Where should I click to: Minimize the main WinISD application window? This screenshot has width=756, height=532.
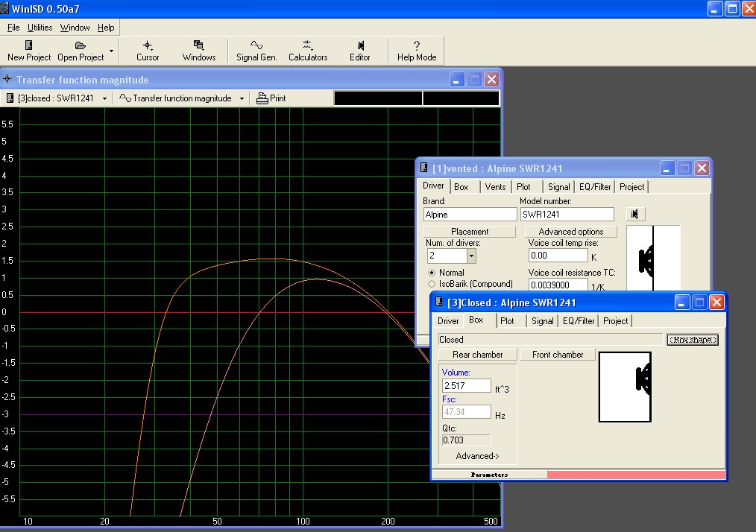click(715, 9)
